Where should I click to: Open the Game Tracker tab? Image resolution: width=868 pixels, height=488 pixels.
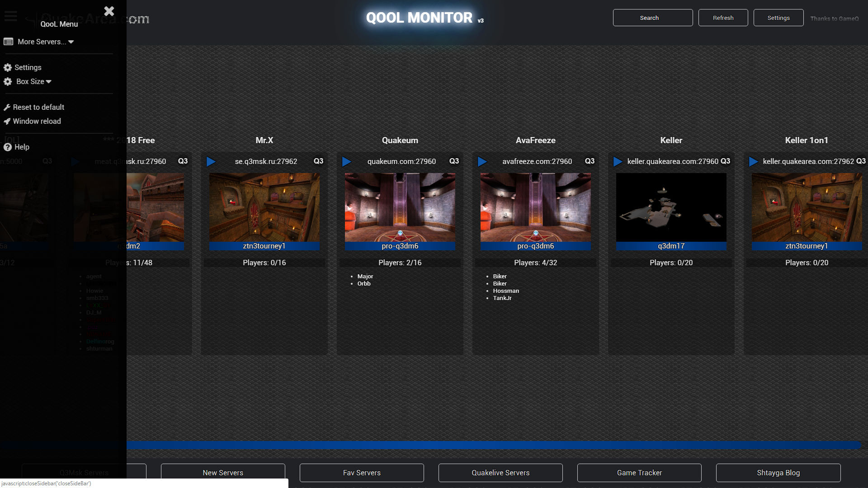639,473
